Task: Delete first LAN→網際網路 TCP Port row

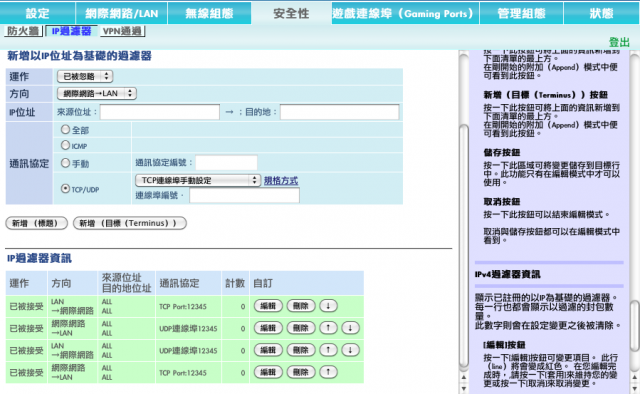Action: tap(301, 306)
